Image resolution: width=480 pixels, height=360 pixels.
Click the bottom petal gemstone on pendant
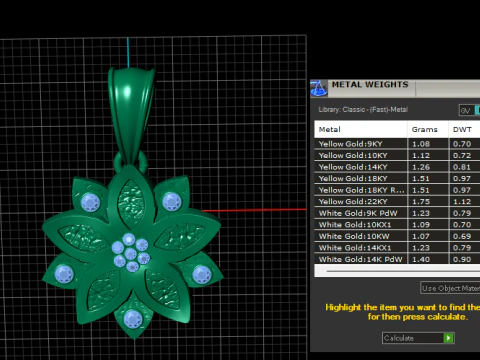tap(133, 318)
